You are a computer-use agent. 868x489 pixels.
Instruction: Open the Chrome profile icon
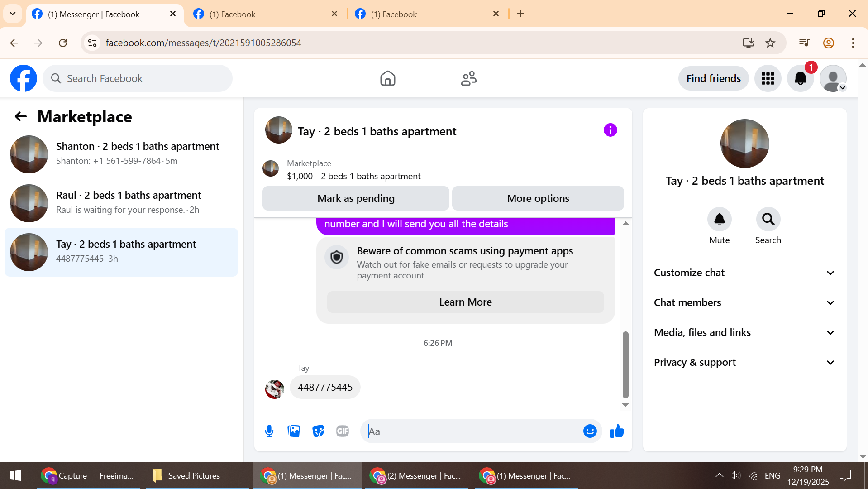coord(828,43)
